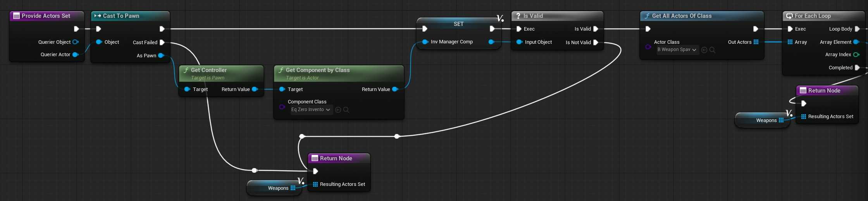Select the Get Component by Class node title
The width and height of the screenshot is (868, 201).
[318, 70]
